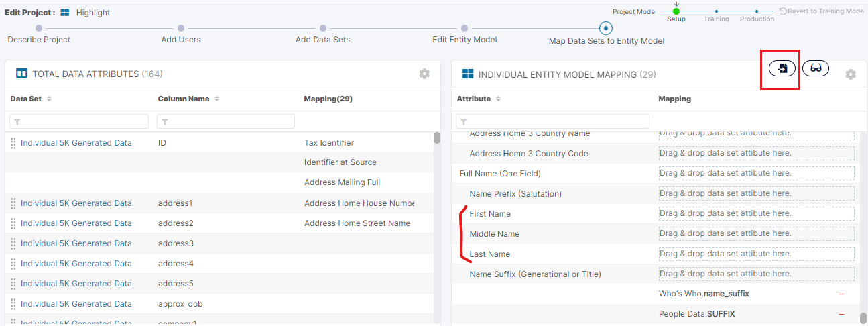Click the Data Set filter input field

click(x=79, y=121)
